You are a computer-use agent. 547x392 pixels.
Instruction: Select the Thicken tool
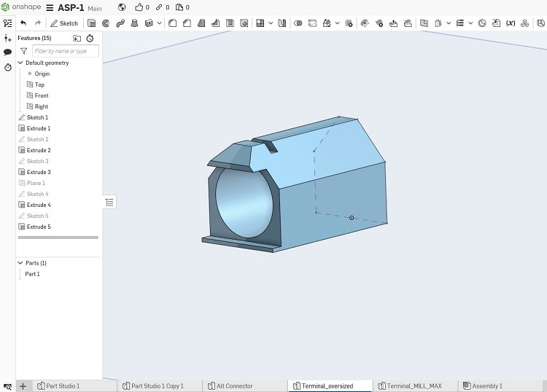tap(149, 23)
